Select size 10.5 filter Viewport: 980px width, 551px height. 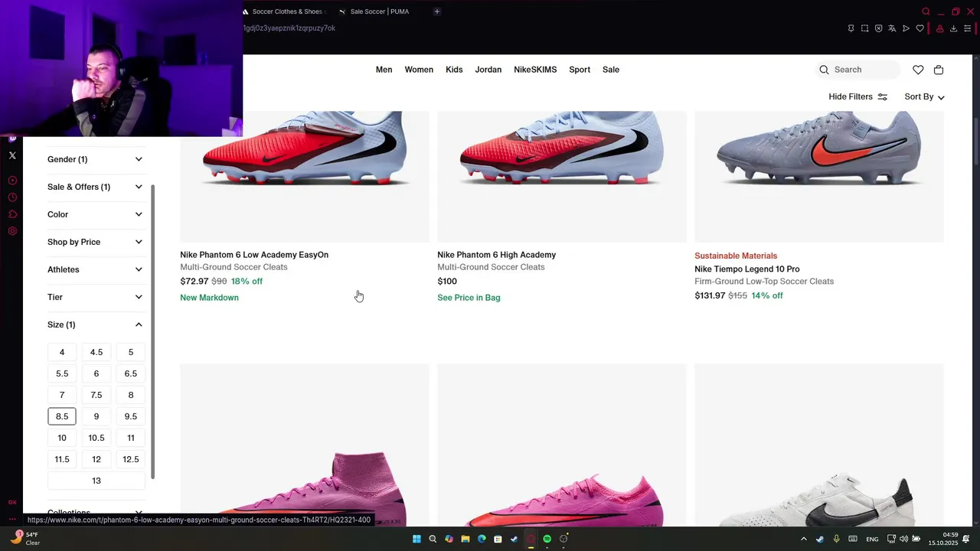click(96, 438)
